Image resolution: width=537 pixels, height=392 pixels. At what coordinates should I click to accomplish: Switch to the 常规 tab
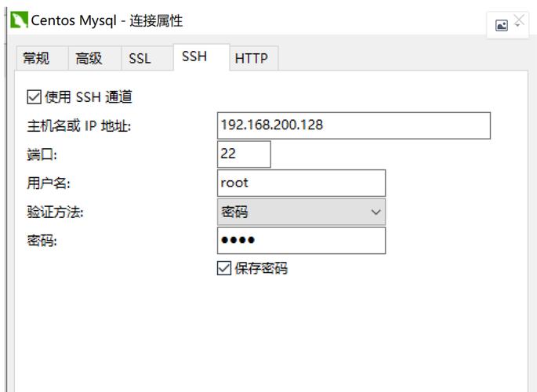(x=42, y=58)
